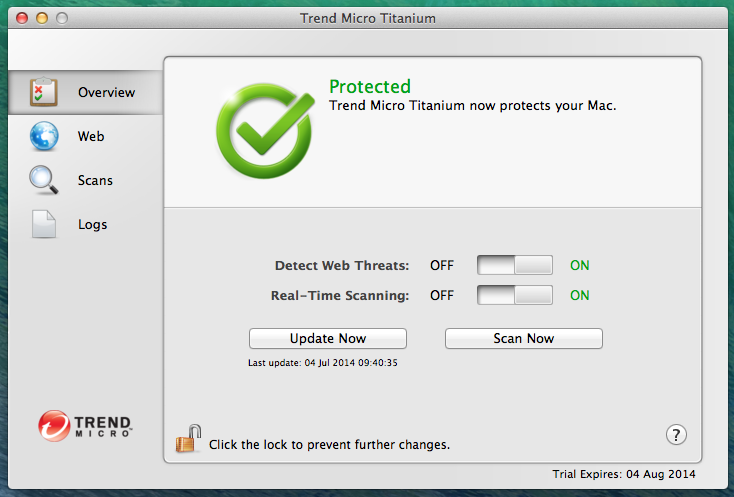Toggle the Detect Web Threats switch

click(x=514, y=265)
